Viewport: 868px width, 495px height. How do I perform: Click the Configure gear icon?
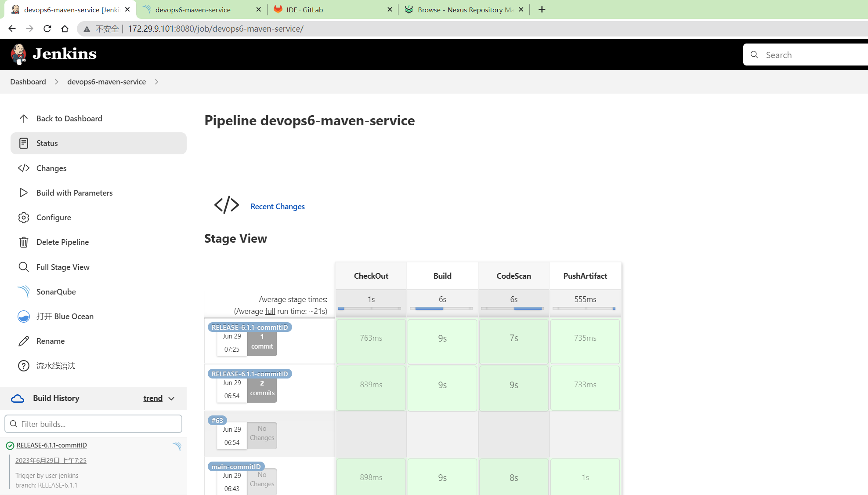[x=24, y=218]
